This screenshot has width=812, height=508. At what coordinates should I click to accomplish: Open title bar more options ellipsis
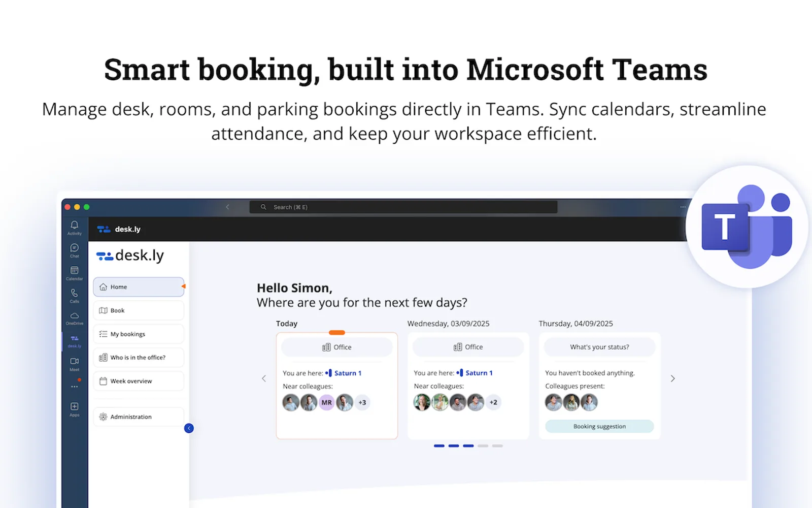(683, 207)
